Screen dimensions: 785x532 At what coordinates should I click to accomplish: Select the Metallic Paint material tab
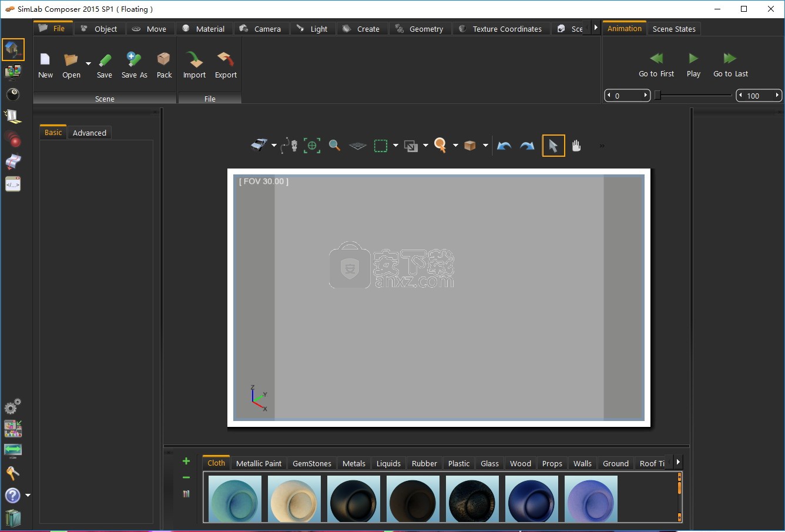(259, 463)
